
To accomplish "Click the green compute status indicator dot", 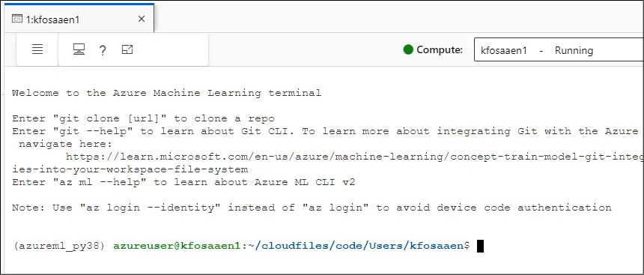I will pos(408,49).
